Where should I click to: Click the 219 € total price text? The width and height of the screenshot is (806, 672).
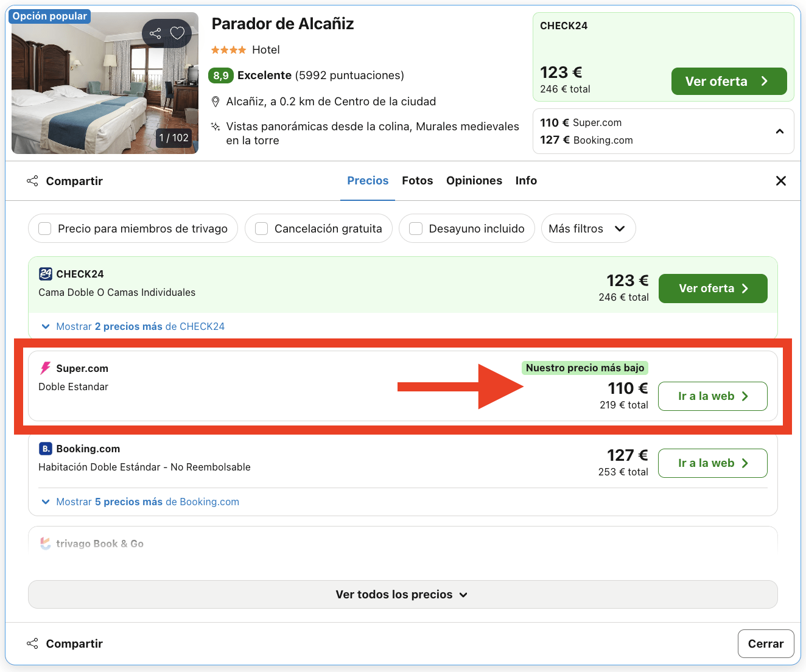click(x=624, y=405)
